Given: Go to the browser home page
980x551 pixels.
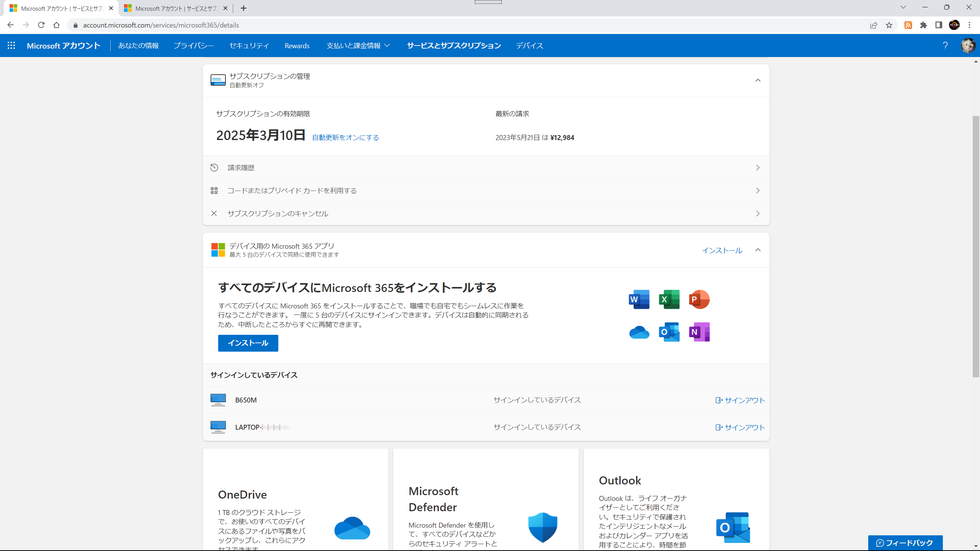Looking at the screenshot, I should point(57,25).
